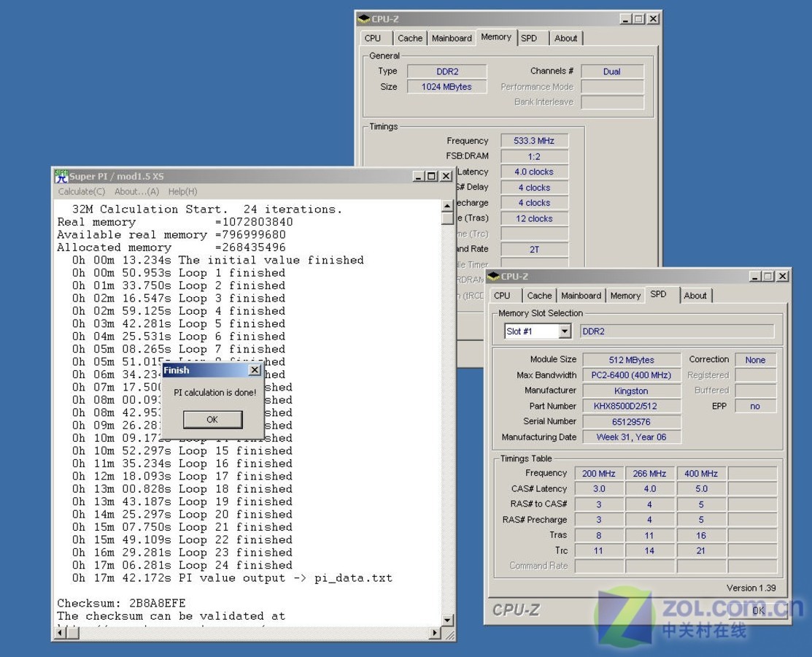Image resolution: width=812 pixels, height=657 pixels.
Task: Click the 512 MBytes Module Size value
Action: [631, 360]
